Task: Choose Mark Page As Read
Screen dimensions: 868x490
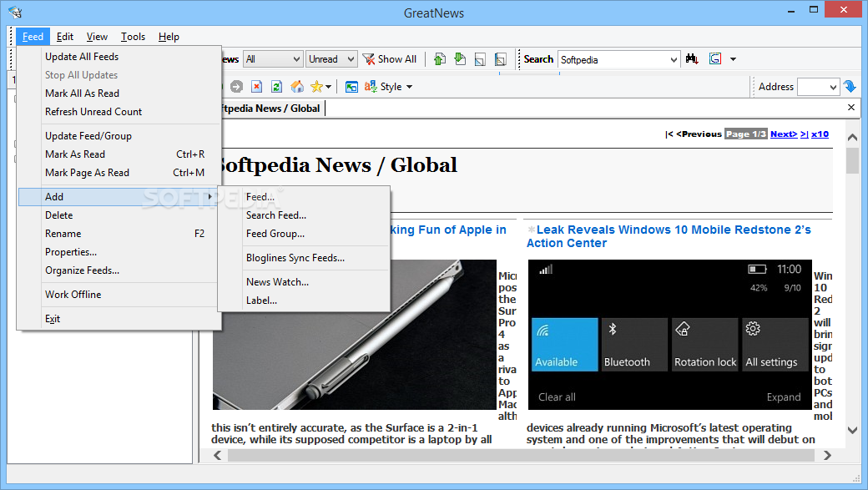Action: (x=119, y=172)
